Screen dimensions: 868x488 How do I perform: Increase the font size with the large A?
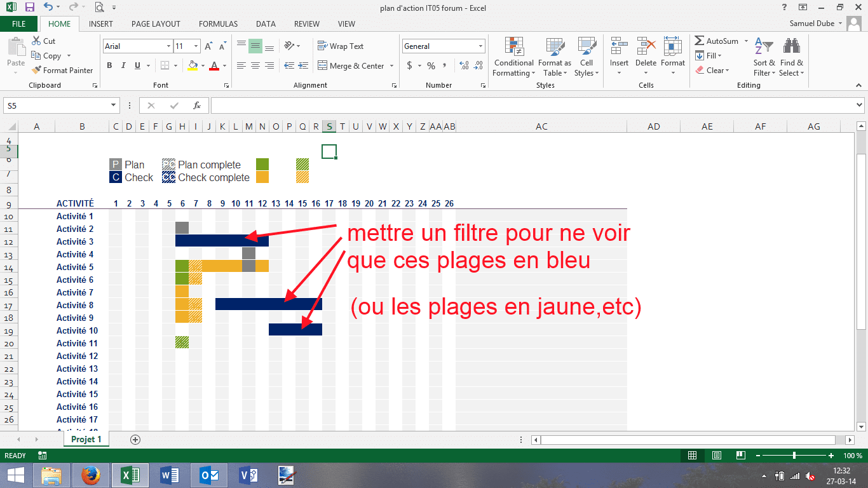[207, 46]
